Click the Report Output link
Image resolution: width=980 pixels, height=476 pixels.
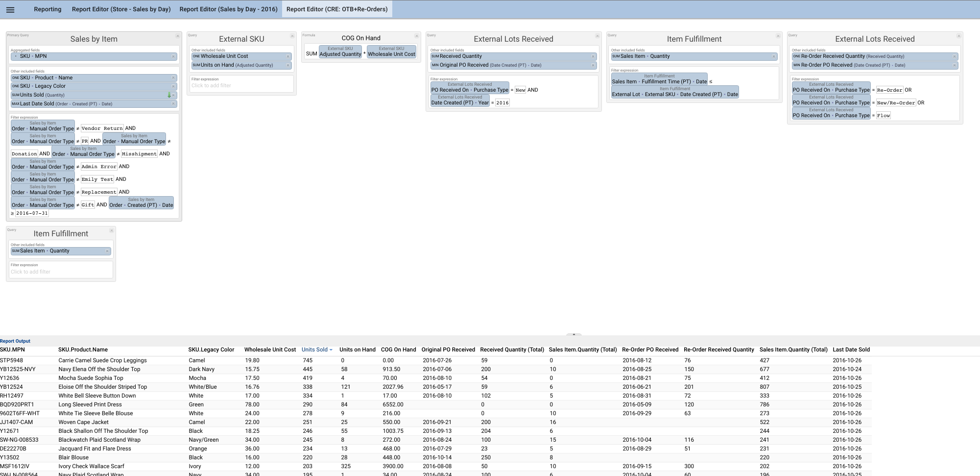pyautogui.click(x=15, y=341)
